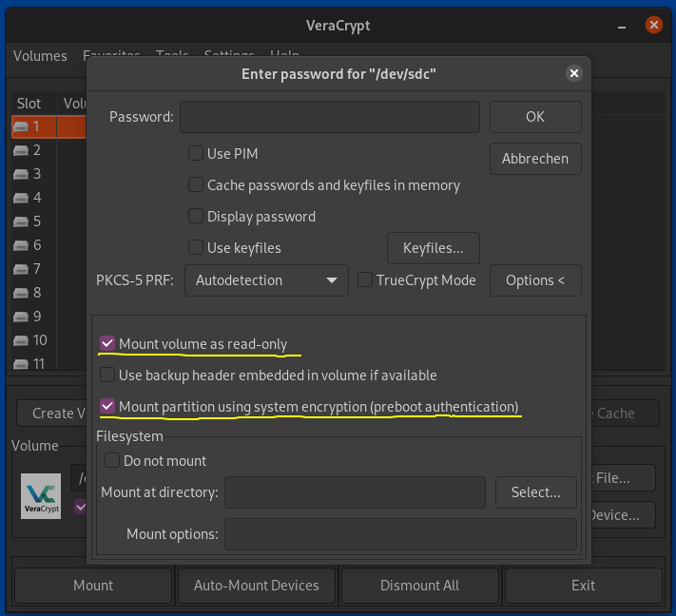
Task: Select drive slot 3 icon
Action: pos(20,174)
